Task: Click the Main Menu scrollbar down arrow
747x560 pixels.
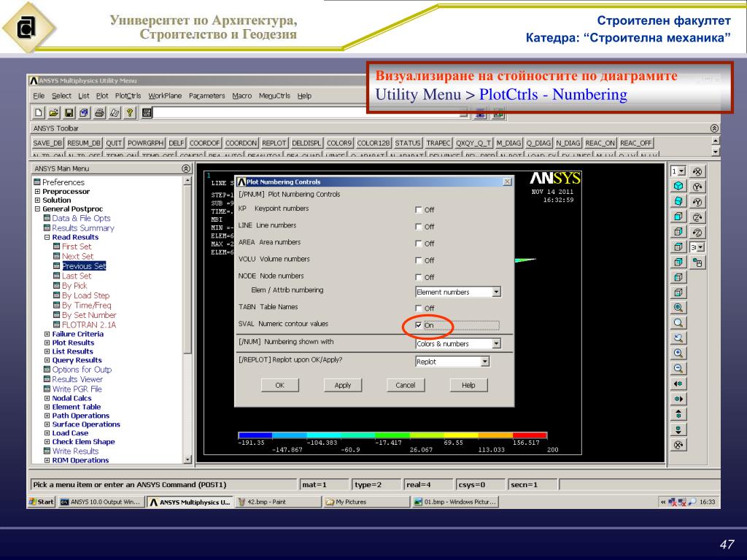Action: [x=187, y=459]
